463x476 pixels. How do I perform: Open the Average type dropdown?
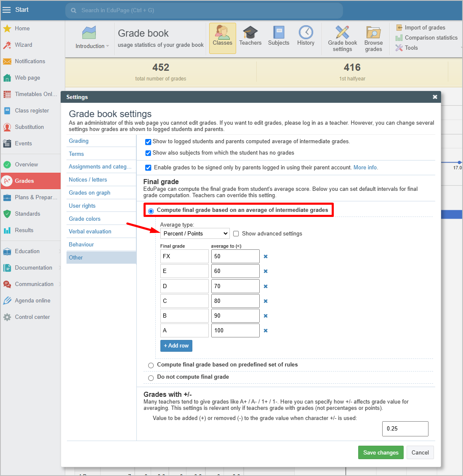[195, 233]
